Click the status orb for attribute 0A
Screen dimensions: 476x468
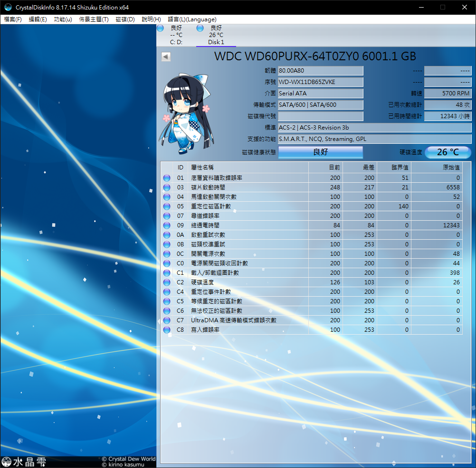click(167, 235)
